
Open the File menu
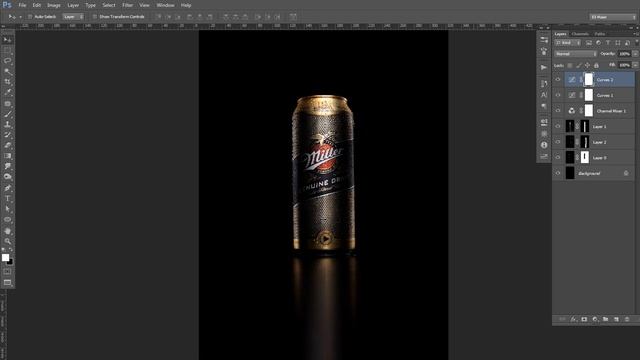(22, 5)
